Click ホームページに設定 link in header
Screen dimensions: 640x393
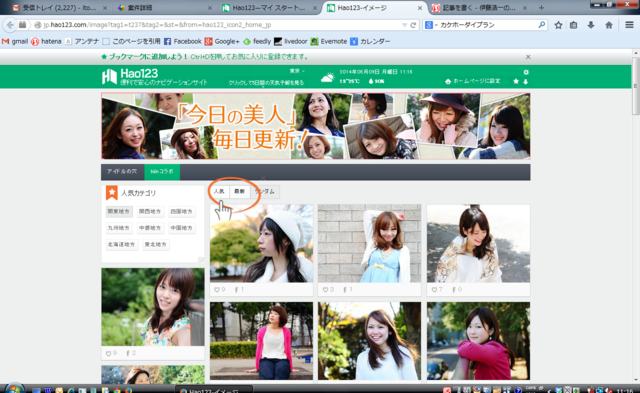pos(473,81)
